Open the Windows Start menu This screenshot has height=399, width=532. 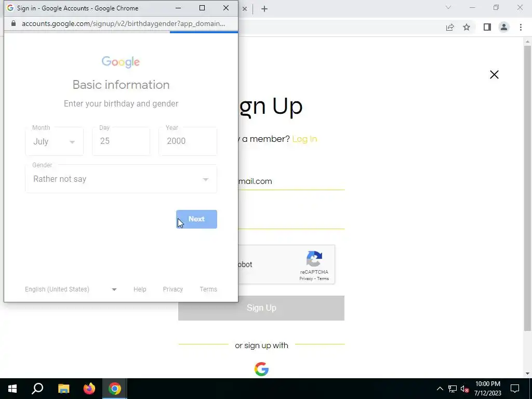tap(12, 389)
